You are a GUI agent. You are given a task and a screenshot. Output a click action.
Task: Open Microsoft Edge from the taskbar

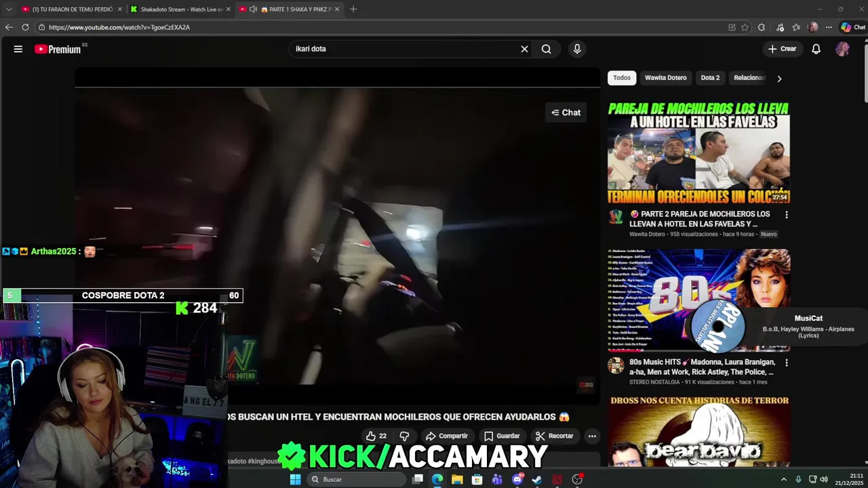(437, 479)
